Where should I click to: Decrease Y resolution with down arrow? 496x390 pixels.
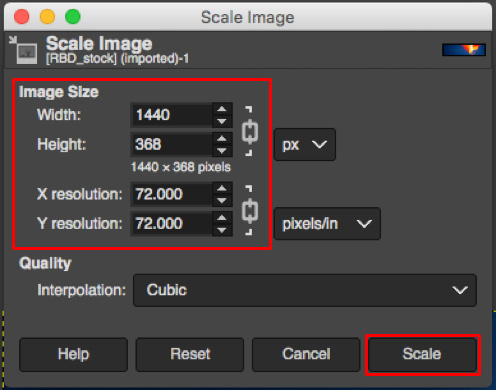point(222,230)
